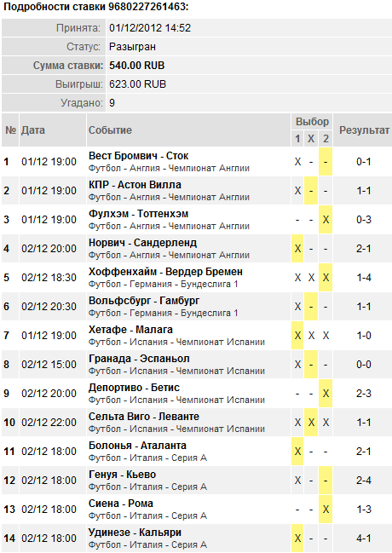The image size is (392, 553).
Task: Click the bet amount 540.00 RUB
Action: [x=137, y=66]
